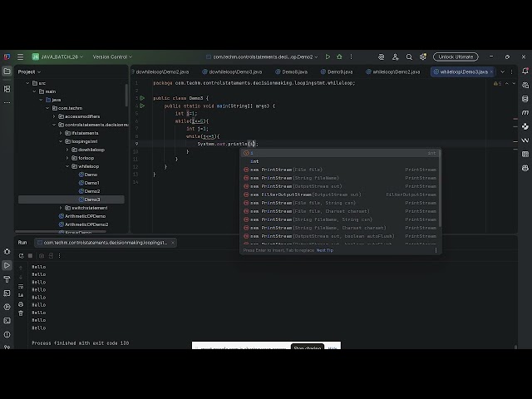
Task: Open the main hamburger menu
Action: tap(20, 57)
